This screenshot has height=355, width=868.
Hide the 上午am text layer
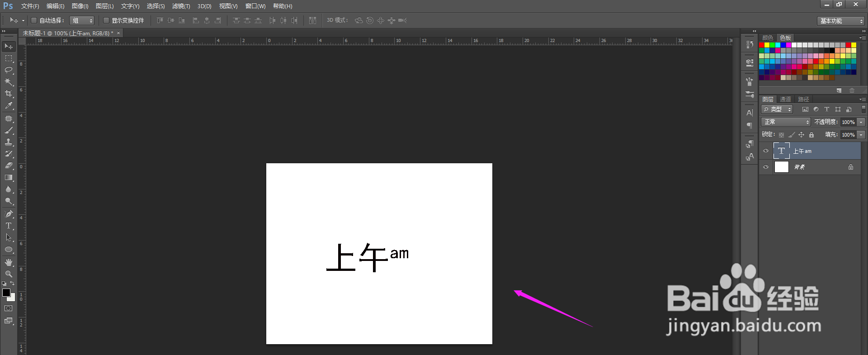tap(766, 151)
